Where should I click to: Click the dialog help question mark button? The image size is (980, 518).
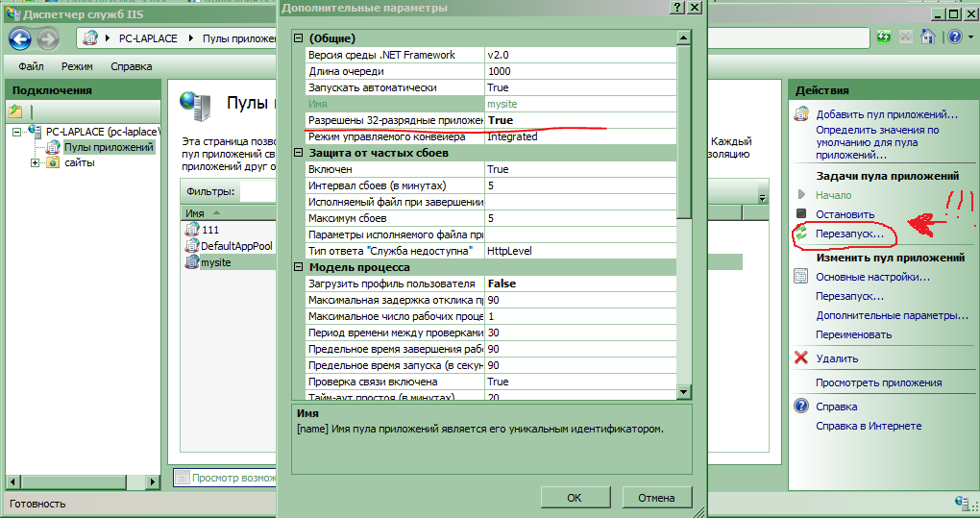coord(677,8)
